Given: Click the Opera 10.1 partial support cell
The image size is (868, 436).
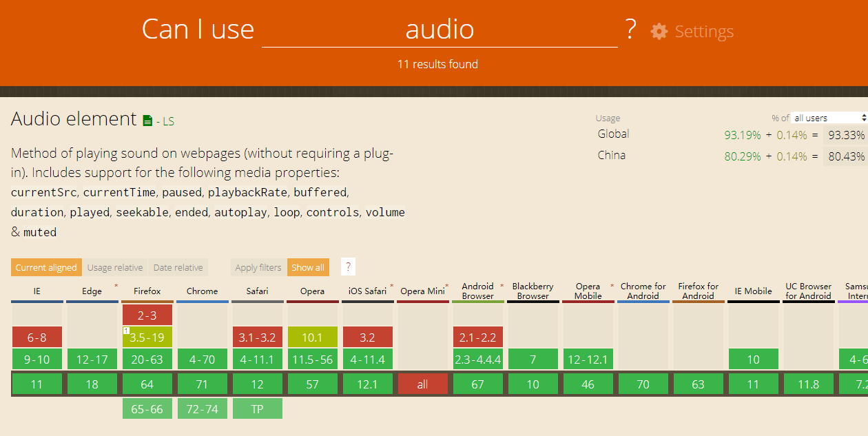Looking at the screenshot, I should [x=312, y=337].
